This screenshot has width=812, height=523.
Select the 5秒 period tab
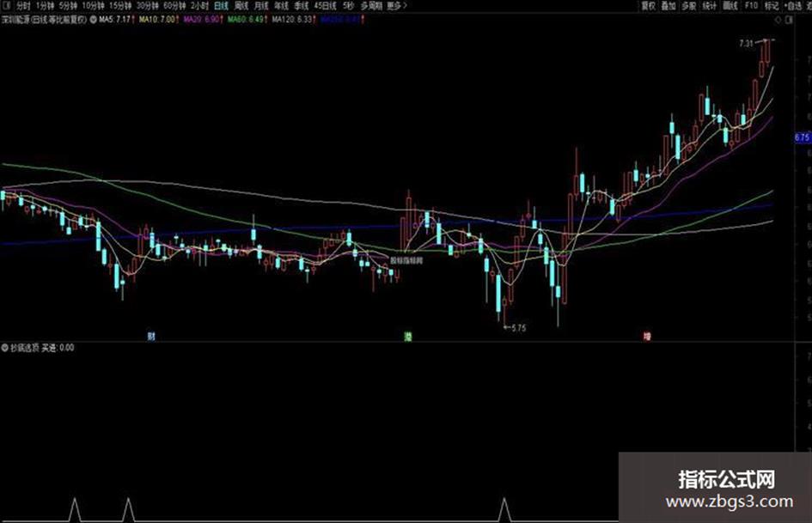[x=349, y=6]
